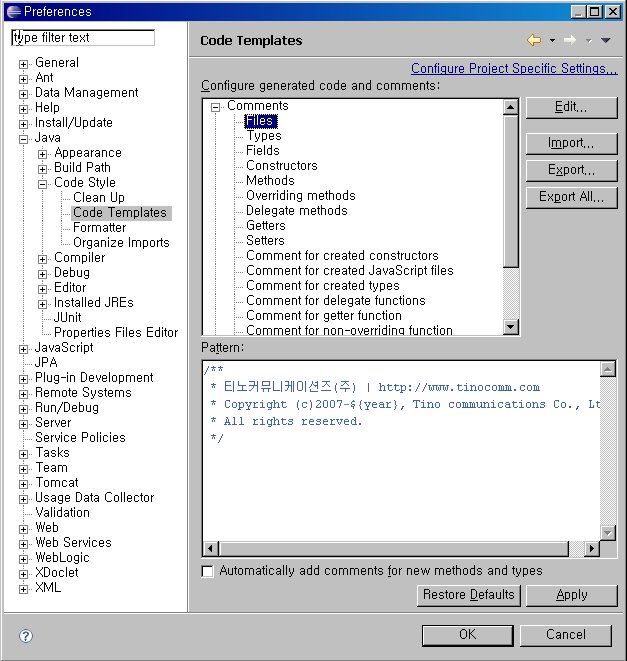Click Restore Defaults button
Screen dimensions: 627x661
468,595
